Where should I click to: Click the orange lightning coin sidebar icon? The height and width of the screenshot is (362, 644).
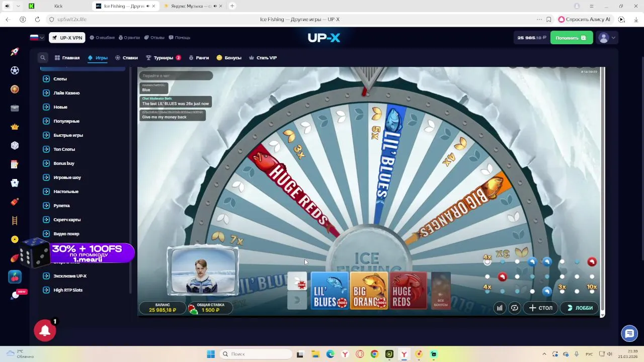coord(15,89)
